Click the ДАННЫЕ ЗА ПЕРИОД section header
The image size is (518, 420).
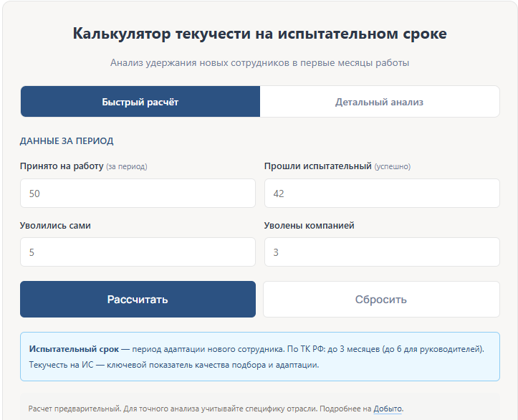67,141
